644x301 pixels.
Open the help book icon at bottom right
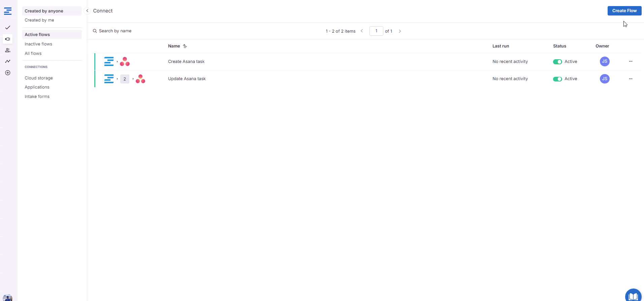633,296
